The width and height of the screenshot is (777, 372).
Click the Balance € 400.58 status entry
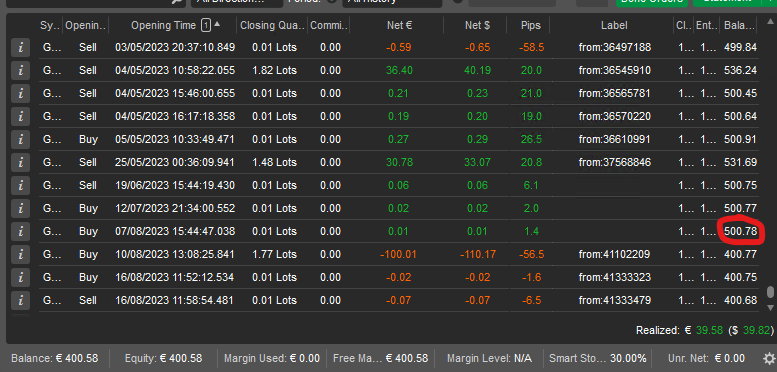55,358
